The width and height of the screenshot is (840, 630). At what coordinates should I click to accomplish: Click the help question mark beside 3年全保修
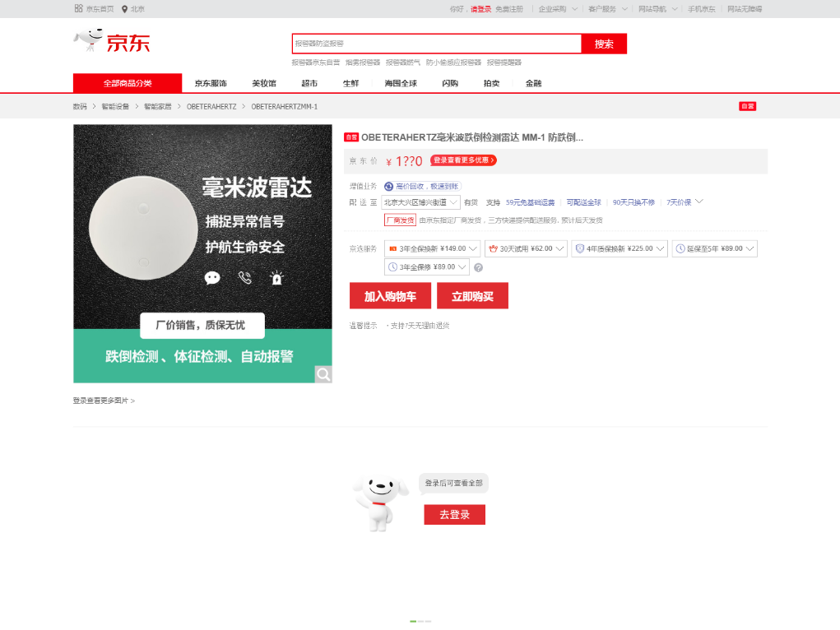(479, 267)
